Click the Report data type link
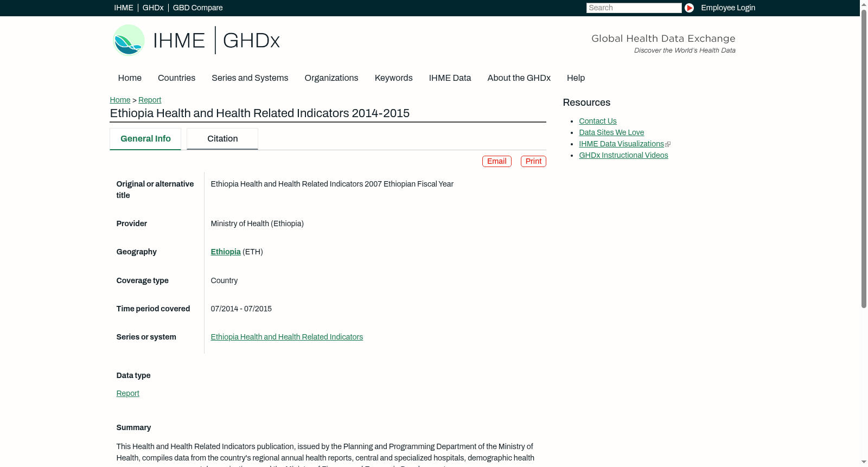The height and width of the screenshot is (467, 868). pos(127,394)
